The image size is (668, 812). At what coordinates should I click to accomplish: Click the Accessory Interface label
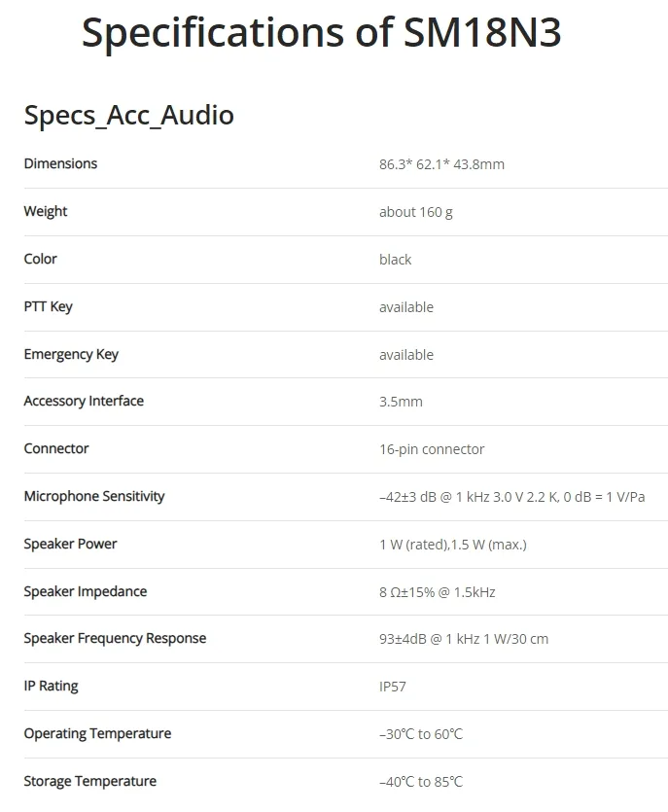coord(84,401)
